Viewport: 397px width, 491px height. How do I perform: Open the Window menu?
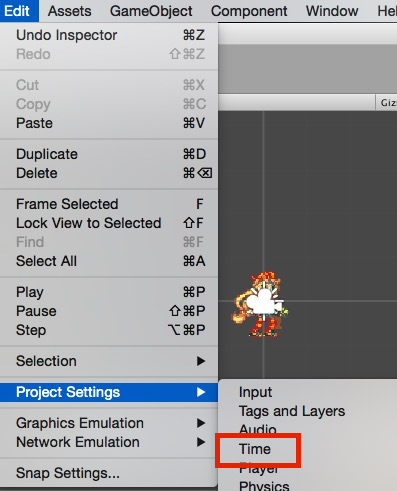click(x=332, y=11)
